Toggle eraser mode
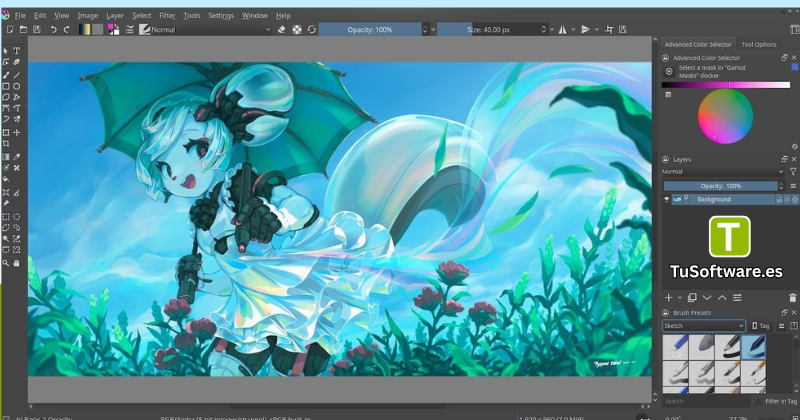 (x=281, y=30)
